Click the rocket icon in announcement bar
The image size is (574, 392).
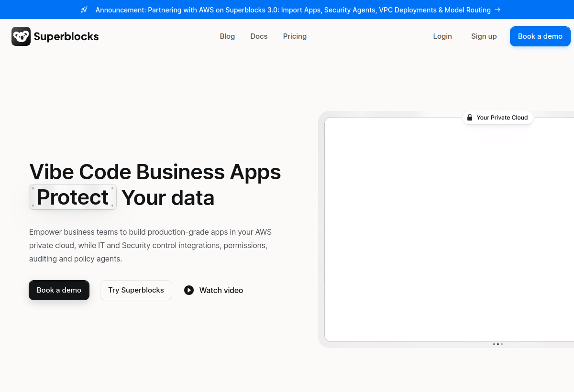[x=84, y=10]
